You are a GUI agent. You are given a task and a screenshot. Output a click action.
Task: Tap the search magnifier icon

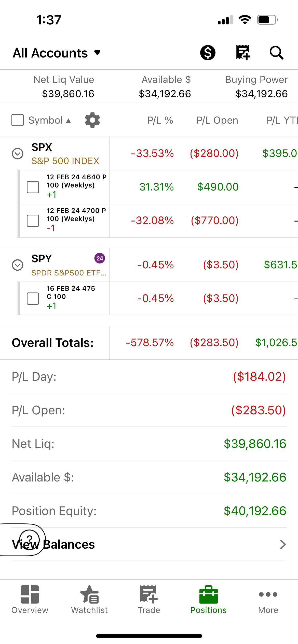click(276, 53)
